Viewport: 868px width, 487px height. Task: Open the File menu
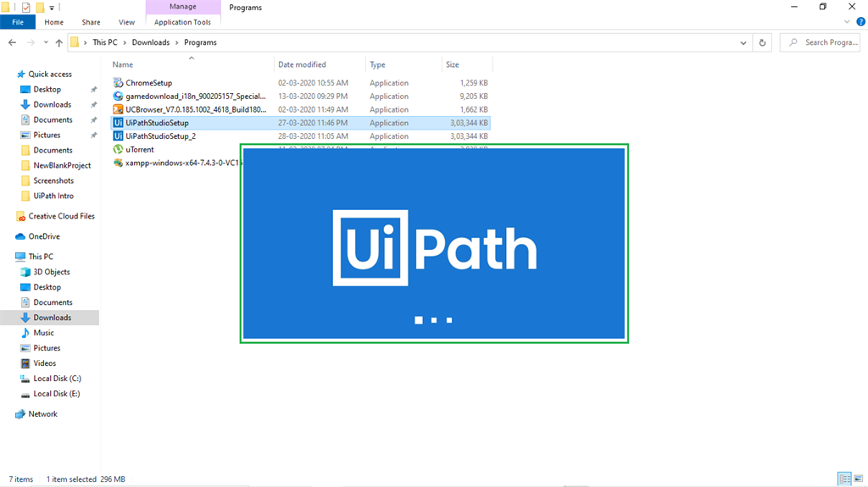pos(18,22)
